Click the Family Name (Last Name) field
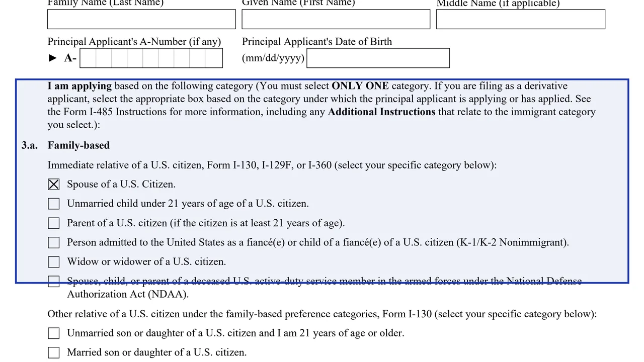644x362 pixels. [141, 19]
